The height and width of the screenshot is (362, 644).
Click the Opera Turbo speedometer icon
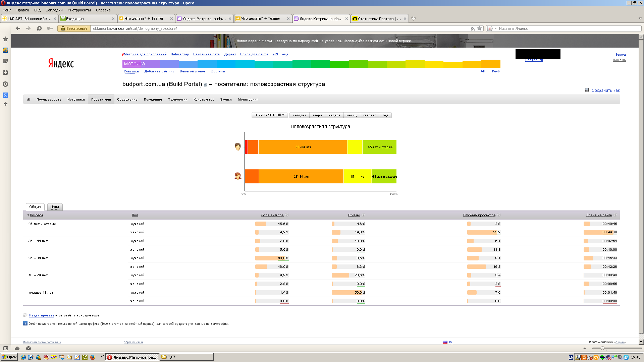29,348
